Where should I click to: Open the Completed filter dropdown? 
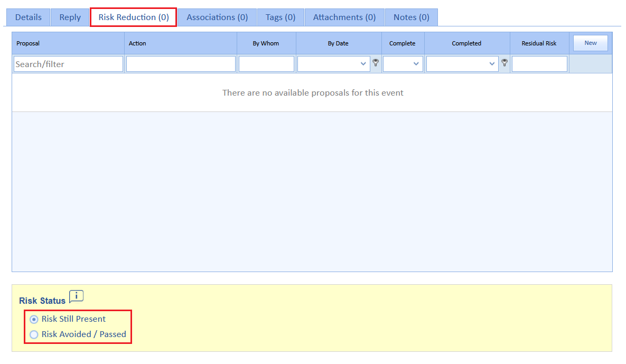pyautogui.click(x=462, y=64)
